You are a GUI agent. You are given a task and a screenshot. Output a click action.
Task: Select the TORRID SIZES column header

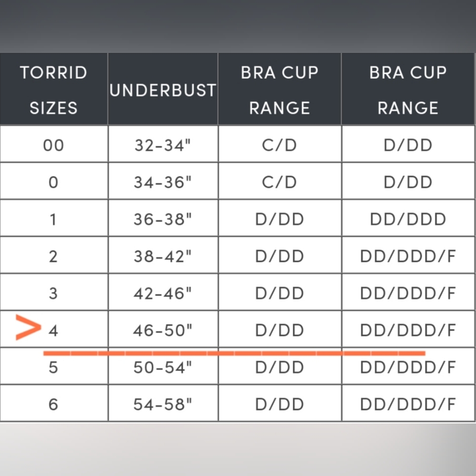click(x=53, y=90)
